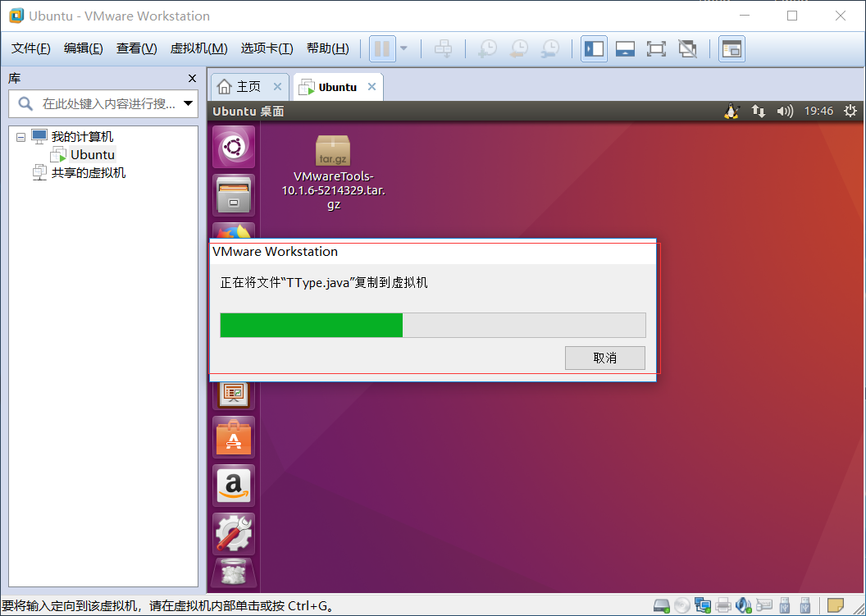
Task: Click the sound card status icon
Action: click(743, 605)
